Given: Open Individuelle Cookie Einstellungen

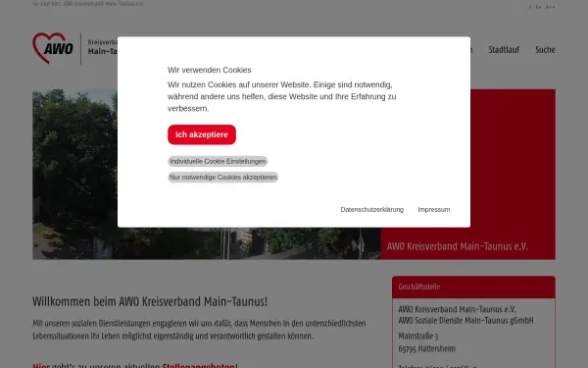Looking at the screenshot, I should 218,161.
